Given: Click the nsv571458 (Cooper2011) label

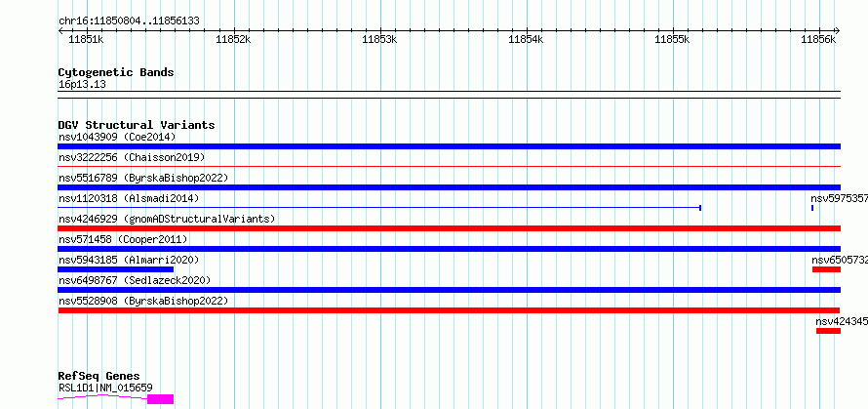Looking at the screenshot, I should click(123, 239).
